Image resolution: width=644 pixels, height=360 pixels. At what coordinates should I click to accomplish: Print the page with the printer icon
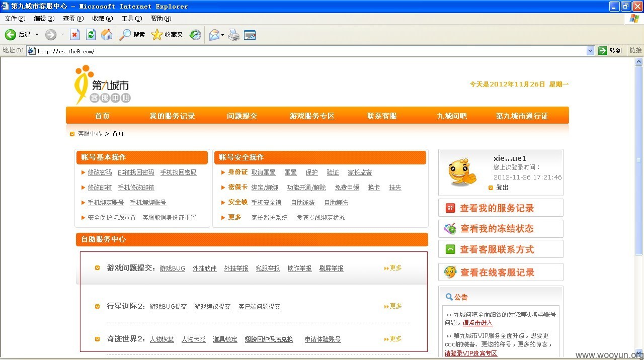[x=234, y=34]
